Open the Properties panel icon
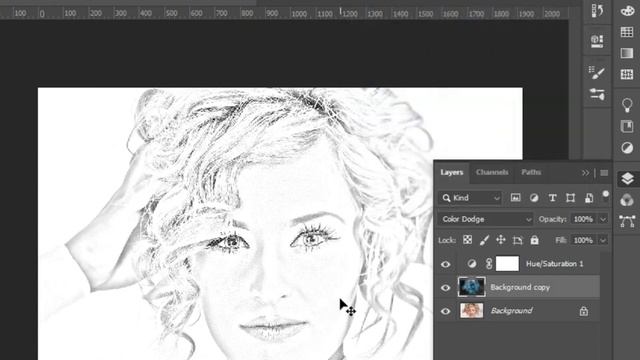 click(x=597, y=41)
